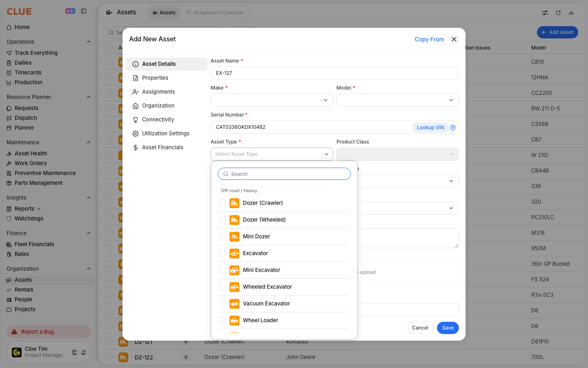Save the new asset

(x=448, y=328)
